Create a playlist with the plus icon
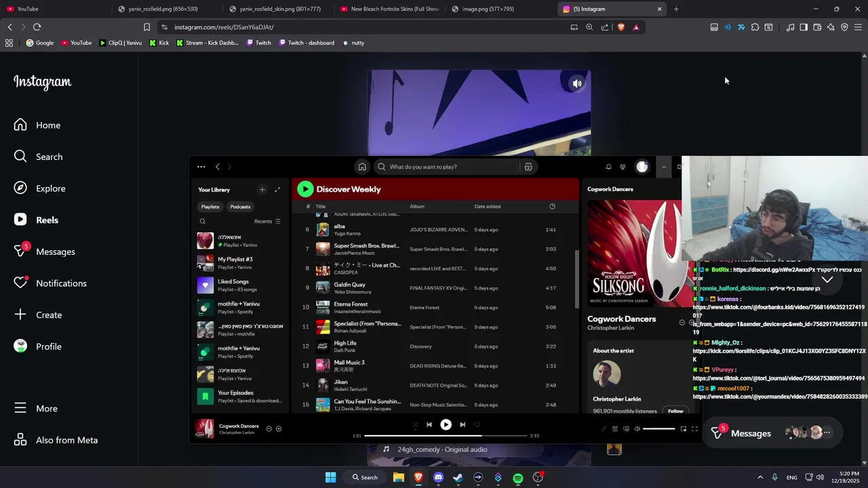This screenshot has height=488, width=868. click(x=262, y=190)
